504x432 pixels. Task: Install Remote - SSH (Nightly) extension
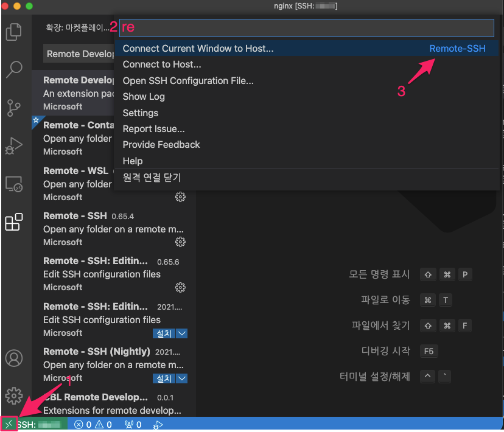click(164, 378)
